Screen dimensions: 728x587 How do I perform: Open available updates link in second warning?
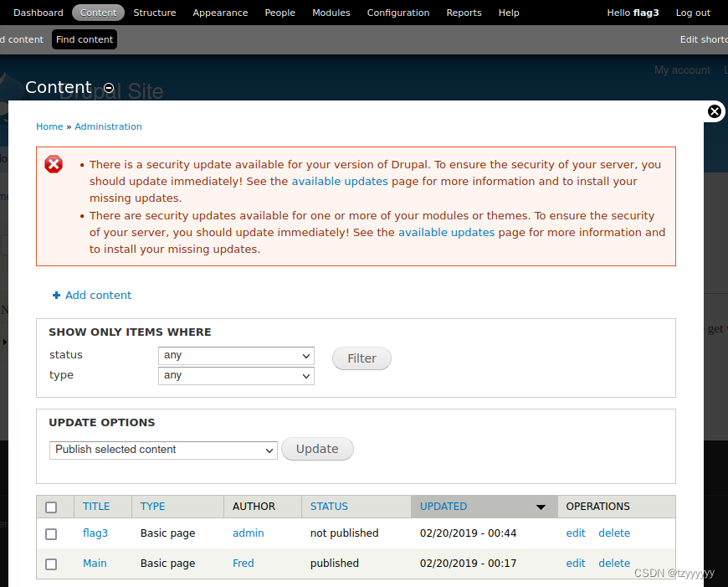pyautogui.click(x=447, y=233)
